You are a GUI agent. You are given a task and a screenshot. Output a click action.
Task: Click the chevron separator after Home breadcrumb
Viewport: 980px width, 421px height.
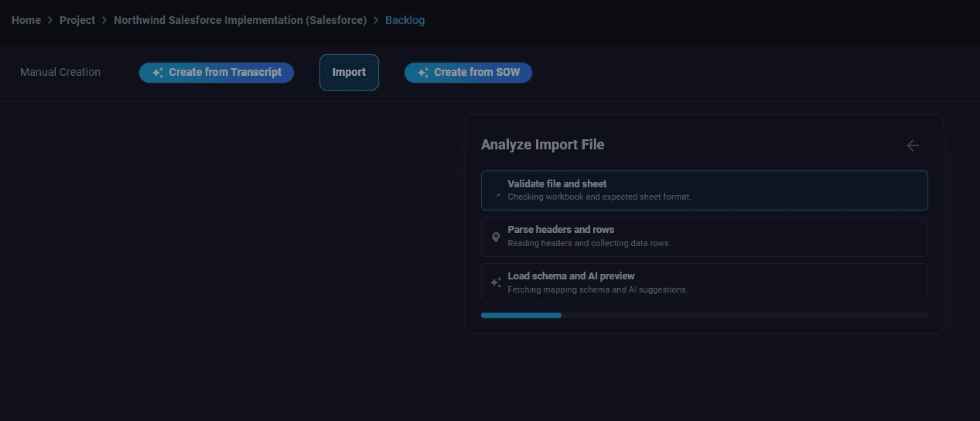[x=50, y=20]
